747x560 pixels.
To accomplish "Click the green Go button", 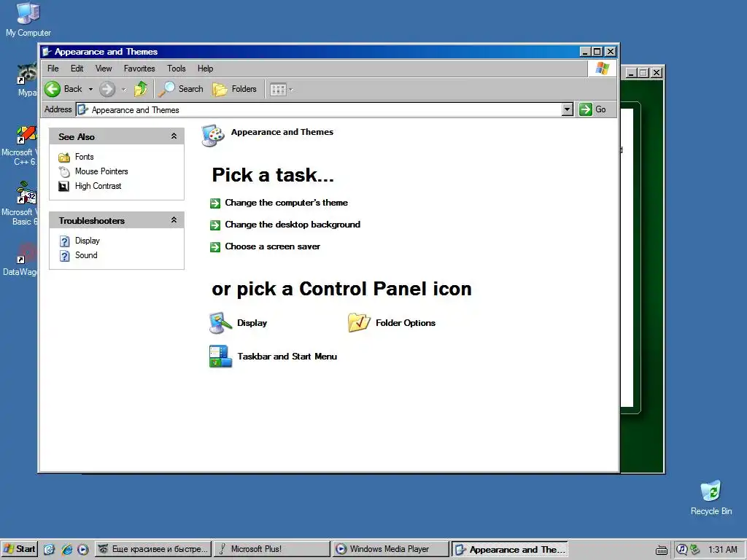I will pyautogui.click(x=592, y=109).
